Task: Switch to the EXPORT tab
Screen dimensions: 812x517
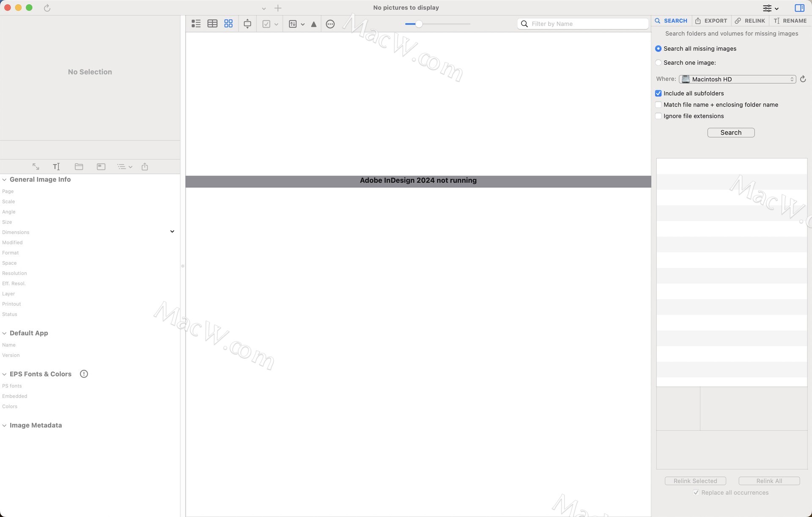Action: coord(711,21)
